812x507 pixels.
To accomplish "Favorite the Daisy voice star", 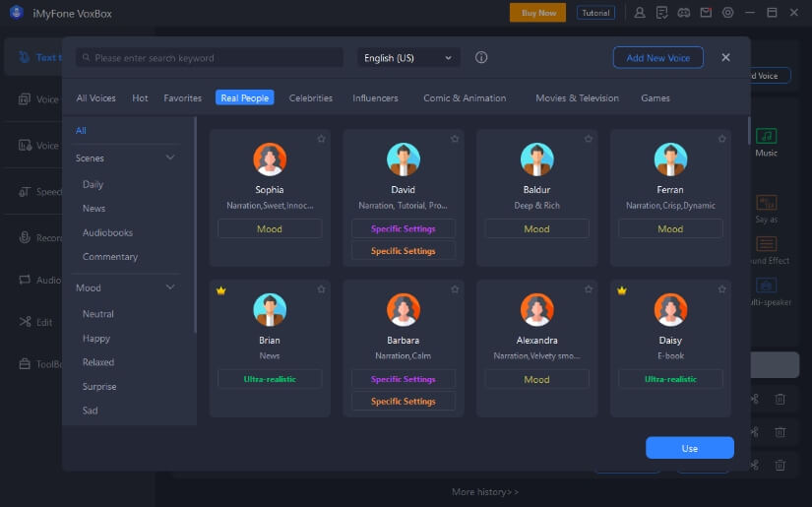I will click(721, 289).
